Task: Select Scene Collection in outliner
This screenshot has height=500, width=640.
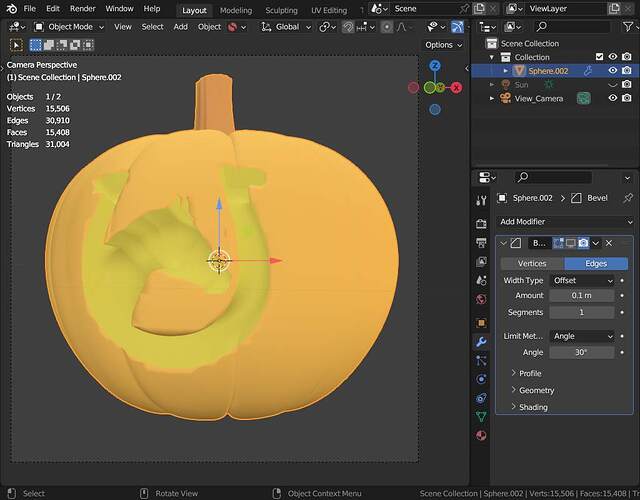Action: [529, 43]
